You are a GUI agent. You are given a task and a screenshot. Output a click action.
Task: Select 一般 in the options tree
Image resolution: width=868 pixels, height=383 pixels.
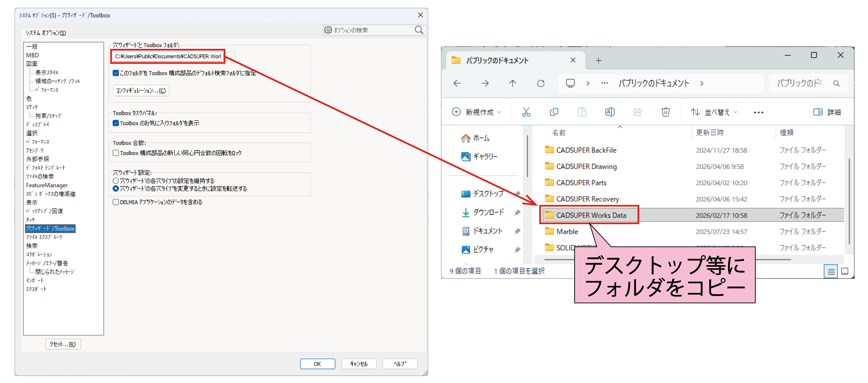32,47
